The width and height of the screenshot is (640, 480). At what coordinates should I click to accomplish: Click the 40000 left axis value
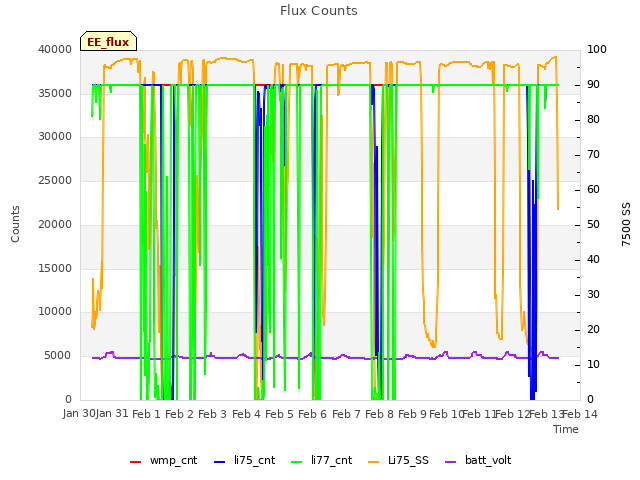(55, 49)
